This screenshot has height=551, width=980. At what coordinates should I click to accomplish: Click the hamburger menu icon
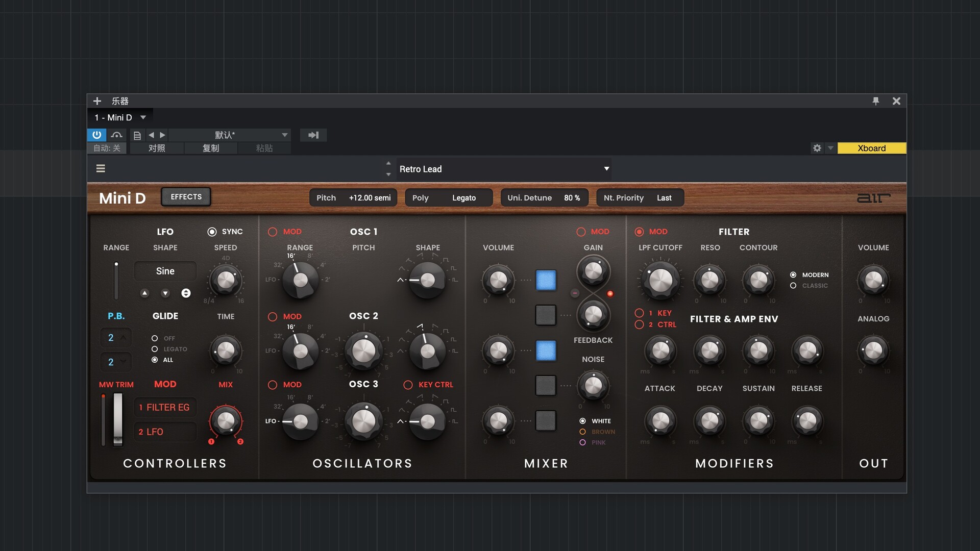tap(101, 168)
